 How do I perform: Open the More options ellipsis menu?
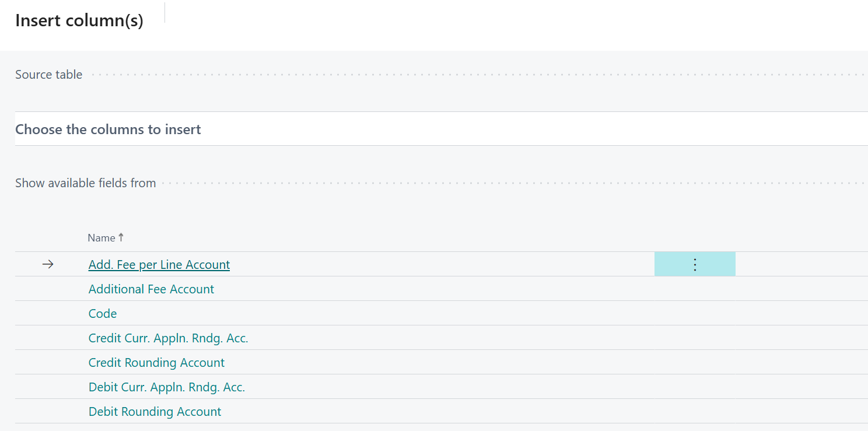695,264
